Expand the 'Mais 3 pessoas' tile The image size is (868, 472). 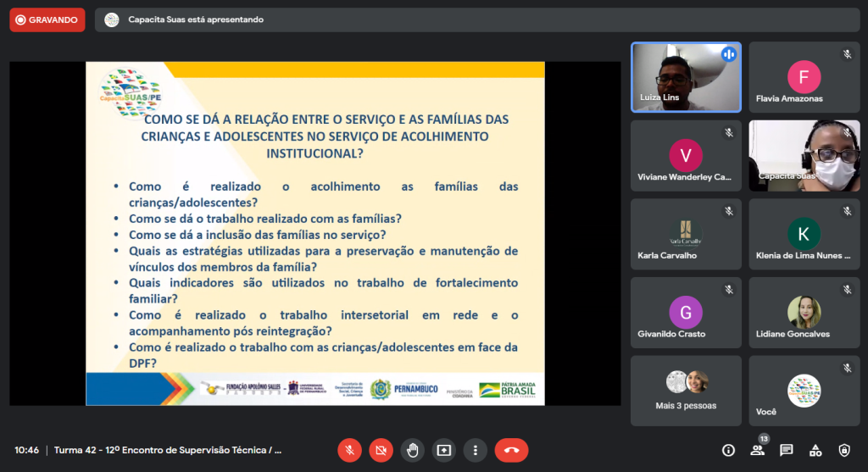(686, 390)
